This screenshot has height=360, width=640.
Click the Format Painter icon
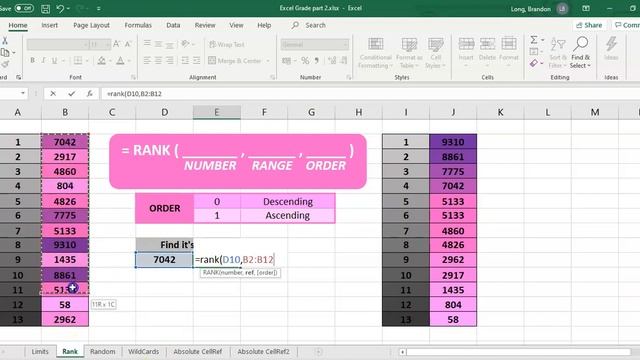tap(5, 64)
